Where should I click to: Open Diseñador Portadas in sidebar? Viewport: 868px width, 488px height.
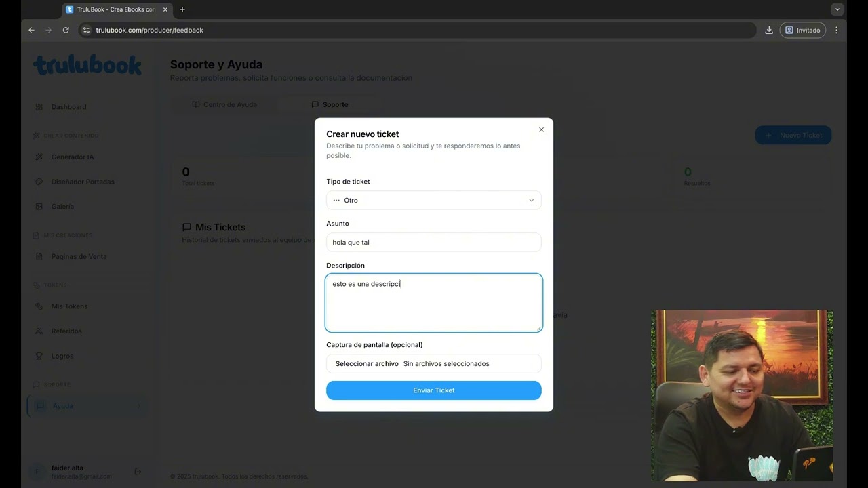point(87,182)
